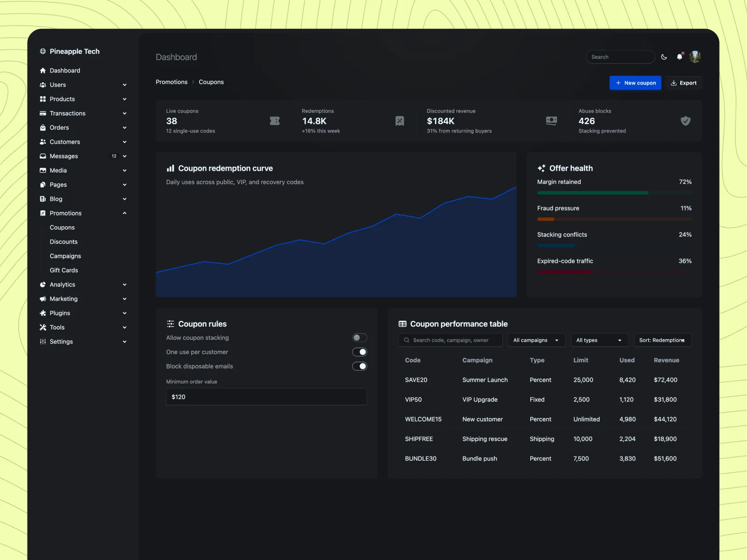Image resolution: width=747 pixels, height=560 pixels.
Task: Click the Marketing megaphone icon
Action: (x=43, y=299)
